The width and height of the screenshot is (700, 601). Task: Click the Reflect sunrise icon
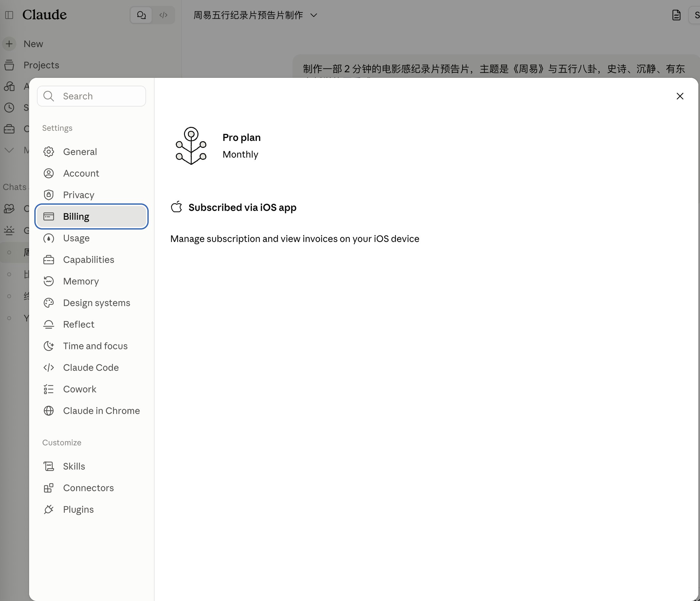point(49,324)
